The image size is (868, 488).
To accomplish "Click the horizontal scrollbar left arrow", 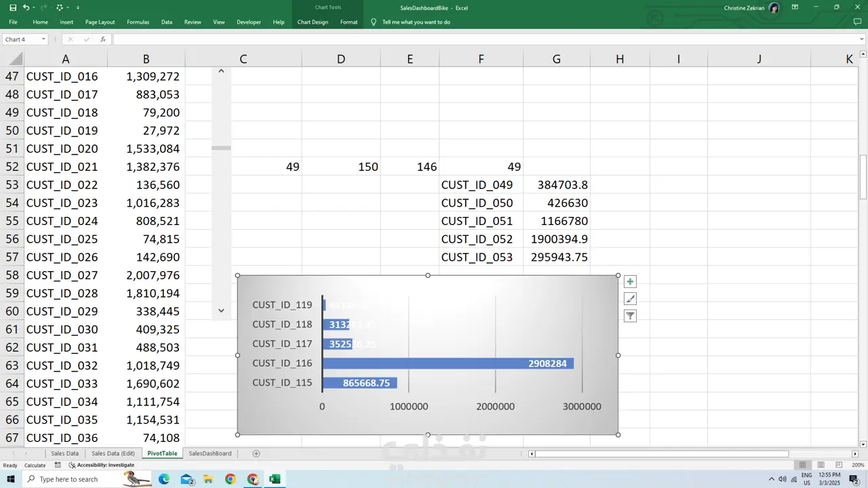I will point(532,453).
